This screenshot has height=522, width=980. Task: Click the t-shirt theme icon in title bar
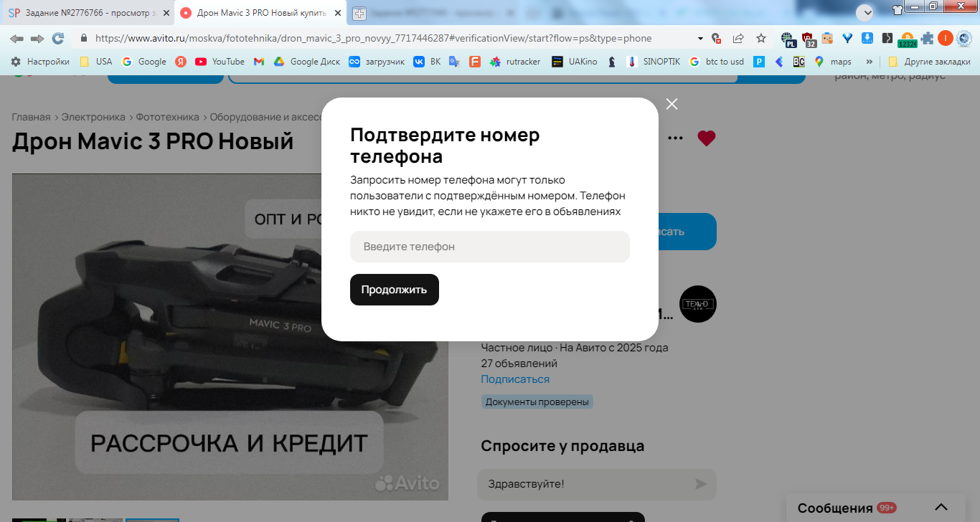pos(897,9)
